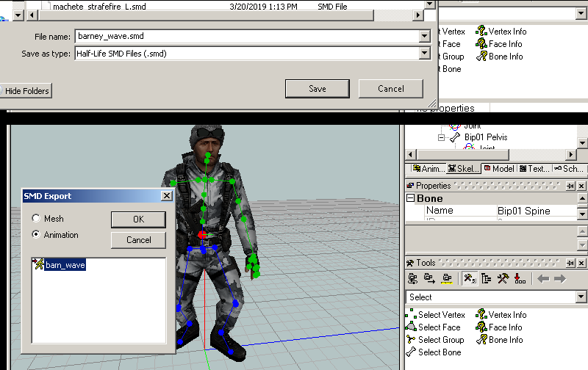Click the Hide Folders button
Viewport: 588px width, 370px height.
coord(26,91)
